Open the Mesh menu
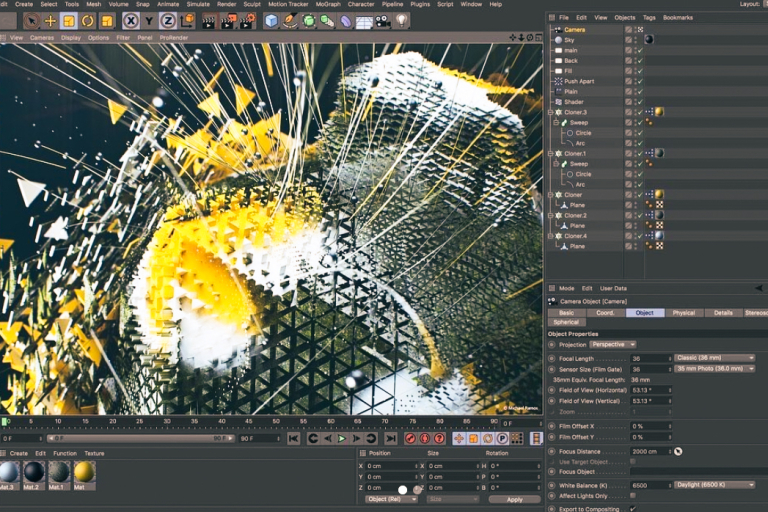 [x=94, y=4]
